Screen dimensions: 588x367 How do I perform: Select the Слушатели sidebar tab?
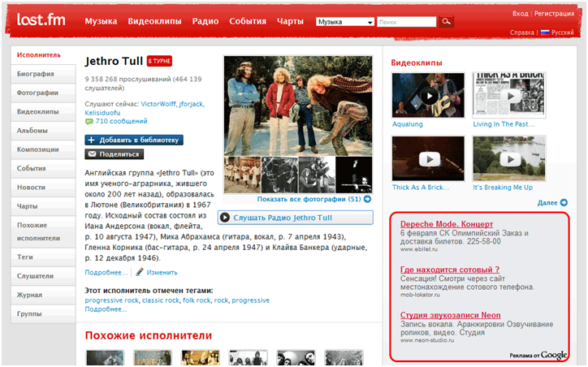(x=44, y=276)
